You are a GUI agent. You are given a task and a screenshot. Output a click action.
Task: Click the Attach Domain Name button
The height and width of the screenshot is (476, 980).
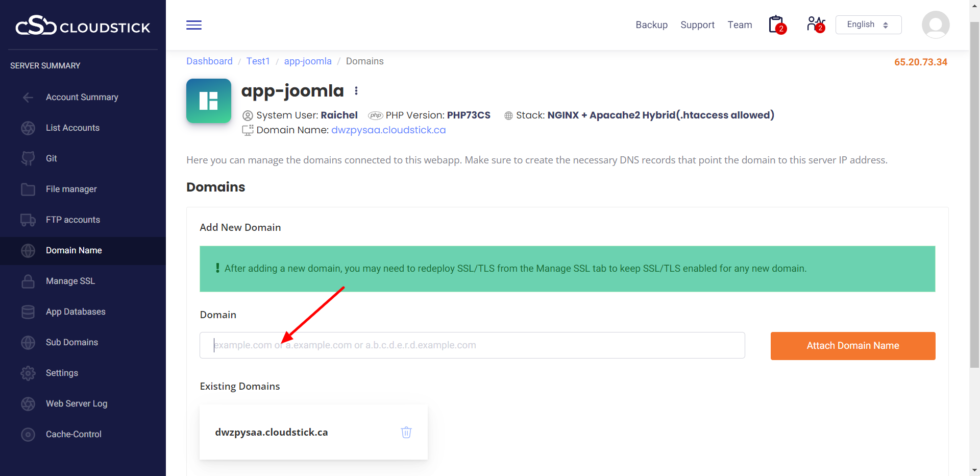point(852,346)
